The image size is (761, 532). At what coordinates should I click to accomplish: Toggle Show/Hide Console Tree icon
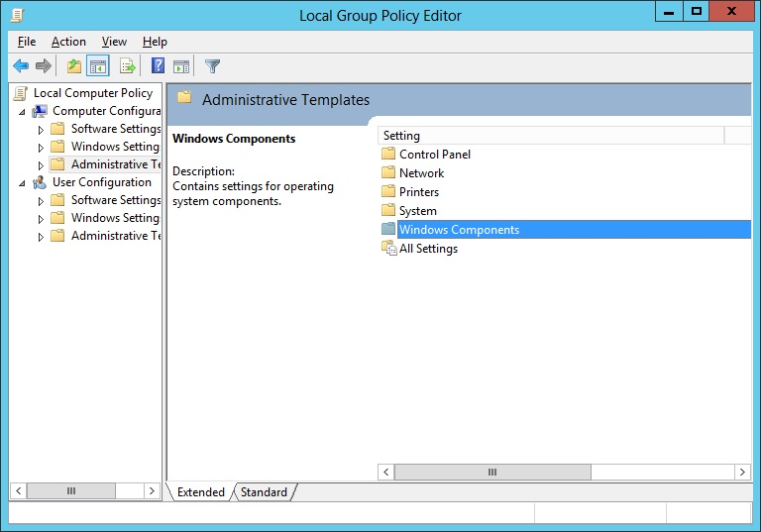[97, 66]
